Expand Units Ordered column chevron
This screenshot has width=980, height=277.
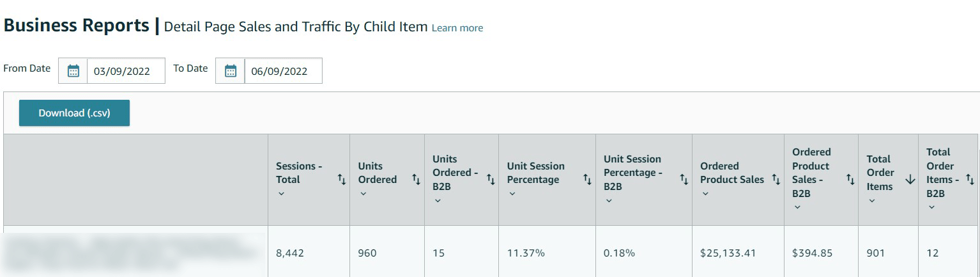pyautogui.click(x=364, y=193)
